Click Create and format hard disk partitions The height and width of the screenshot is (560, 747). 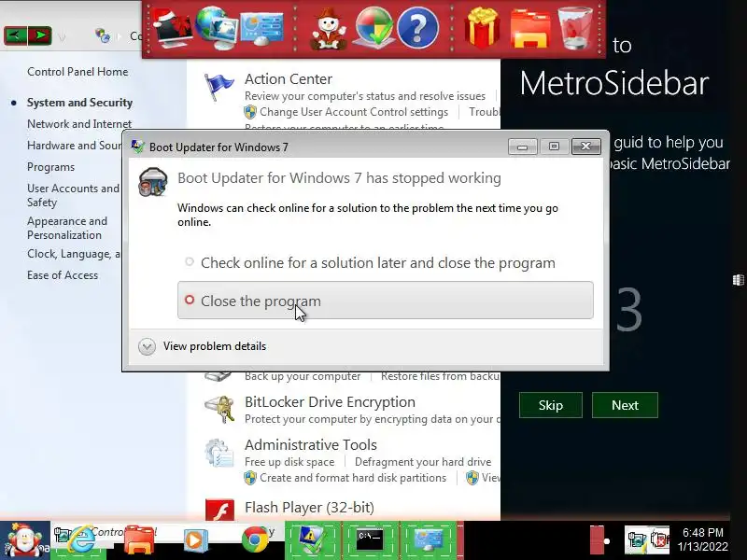[353, 478]
